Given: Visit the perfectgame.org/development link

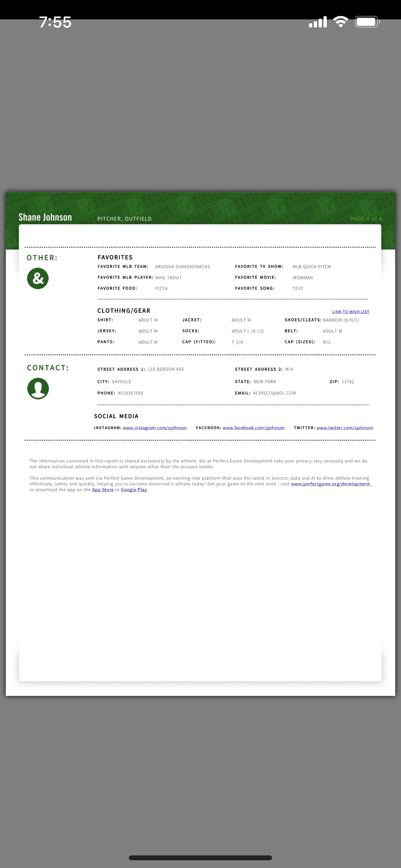Looking at the screenshot, I should pos(330,484).
